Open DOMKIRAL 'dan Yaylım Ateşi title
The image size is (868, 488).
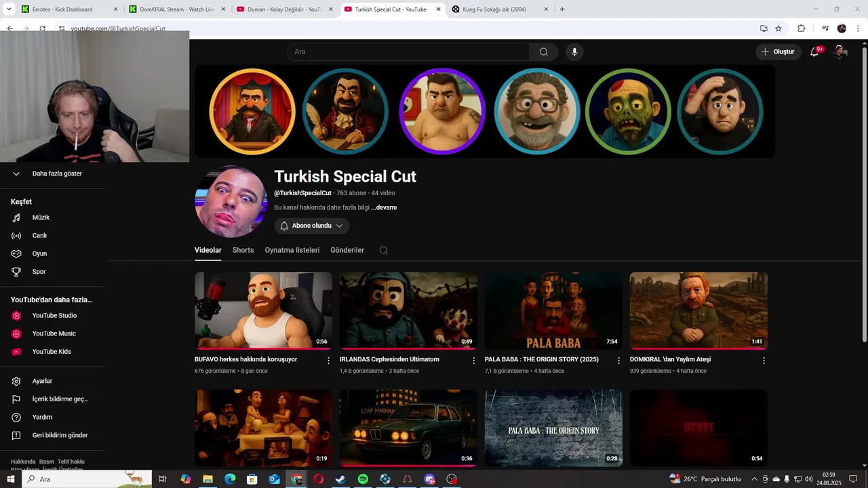click(x=670, y=359)
